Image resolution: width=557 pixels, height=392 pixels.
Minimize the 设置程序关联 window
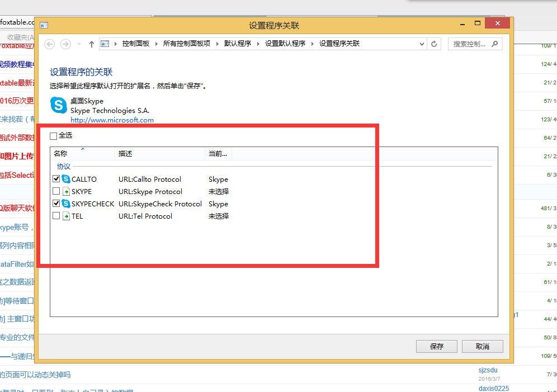(x=462, y=24)
